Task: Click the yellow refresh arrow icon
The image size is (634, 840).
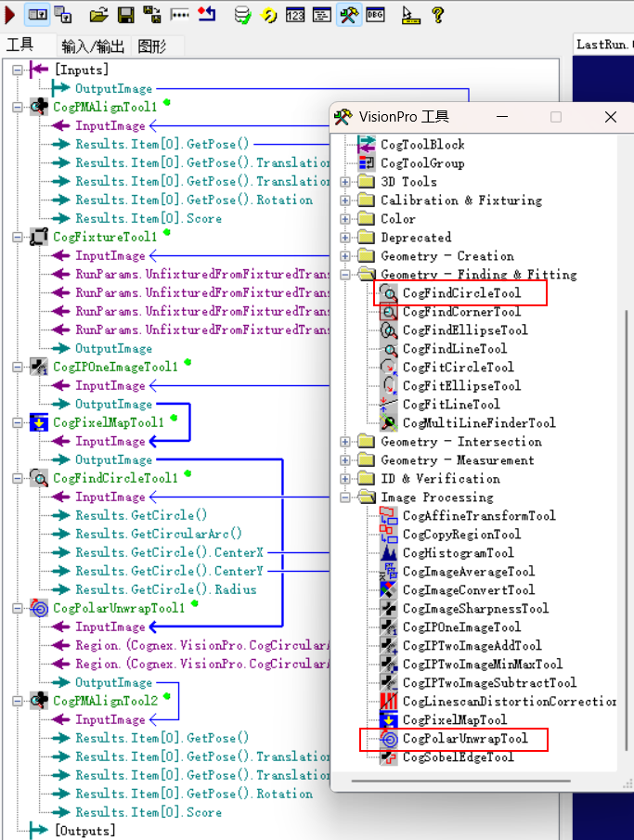Action: 268,15
